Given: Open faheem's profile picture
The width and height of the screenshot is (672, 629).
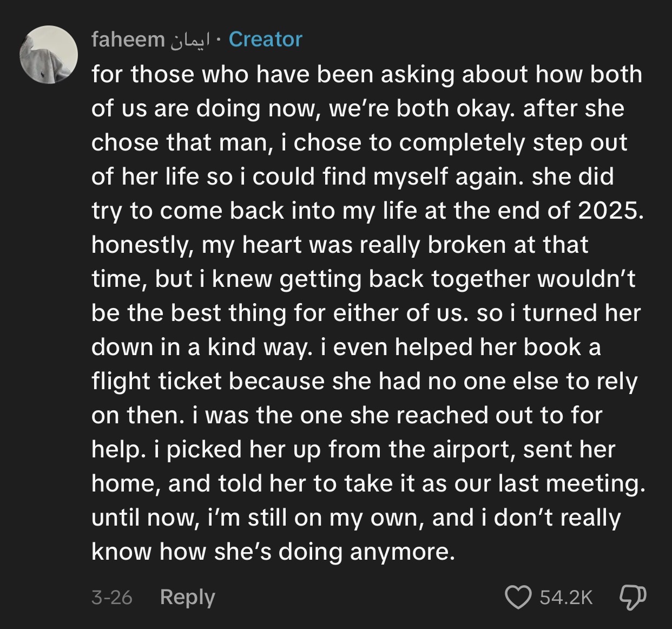Looking at the screenshot, I should click(x=49, y=55).
